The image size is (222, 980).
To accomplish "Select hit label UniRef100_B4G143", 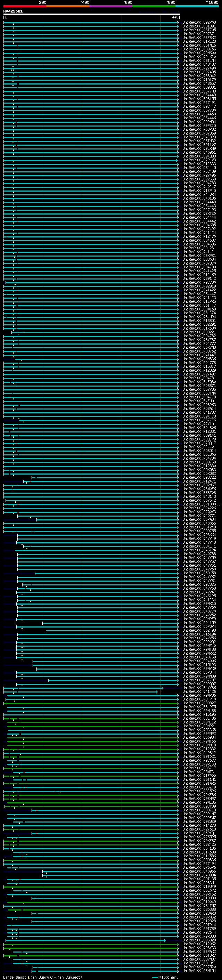I will (x=199, y=496).
